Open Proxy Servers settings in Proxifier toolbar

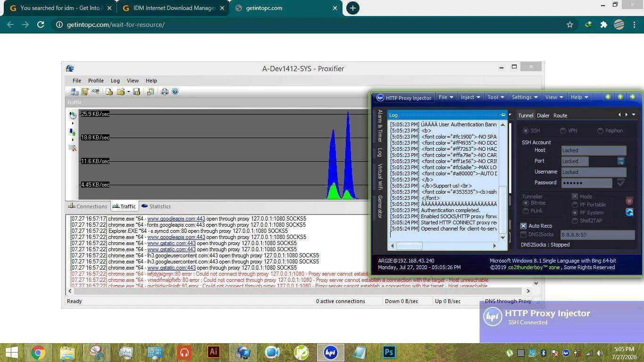click(74, 92)
